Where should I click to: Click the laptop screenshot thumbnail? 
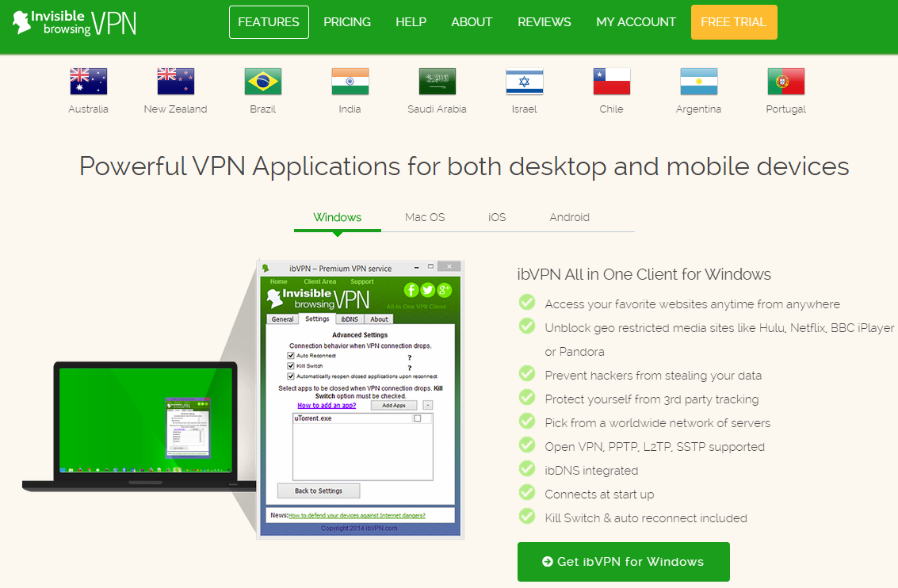pos(139,426)
